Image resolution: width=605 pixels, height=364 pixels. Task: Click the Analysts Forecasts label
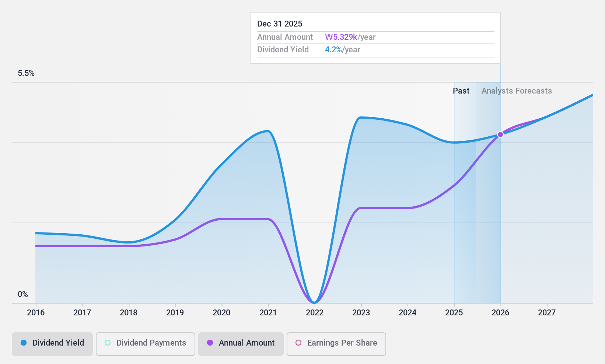[x=517, y=91]
